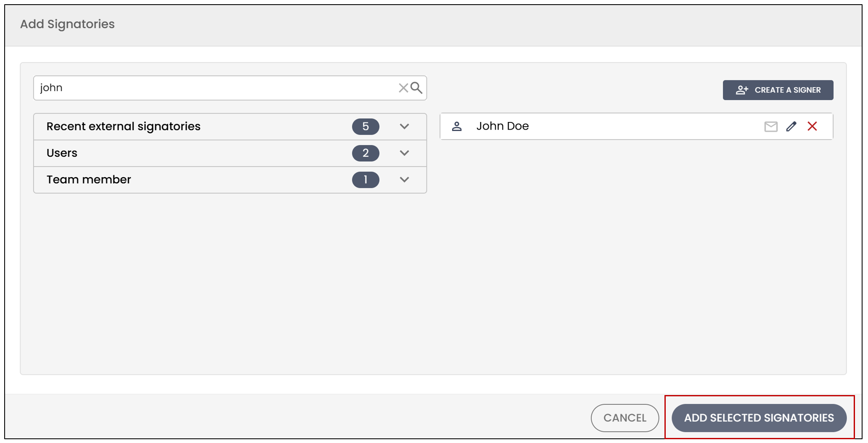Screen dimensions: 868x443
Task: Click the CANCEL button
Action: pyautogui.click(x=625, y=418)
